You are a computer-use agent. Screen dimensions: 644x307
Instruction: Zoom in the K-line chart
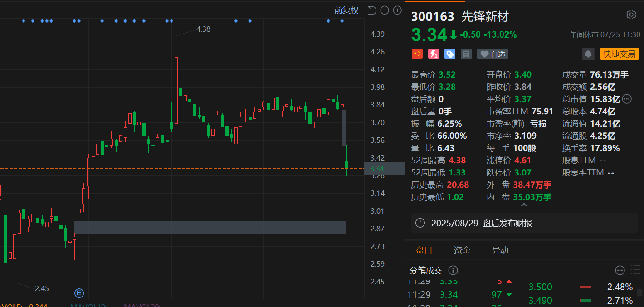397,10
